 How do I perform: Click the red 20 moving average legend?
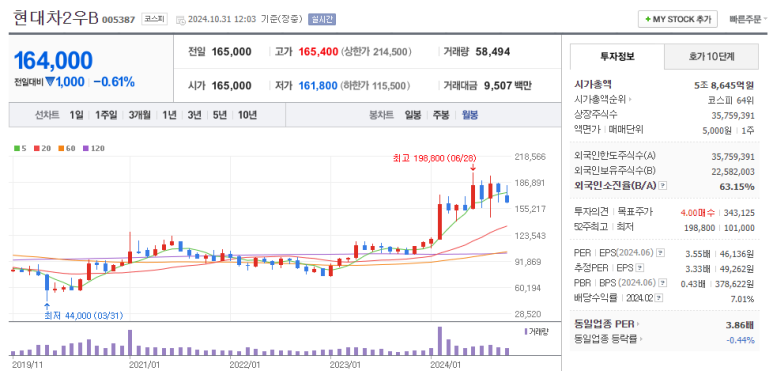coord(41,148)
